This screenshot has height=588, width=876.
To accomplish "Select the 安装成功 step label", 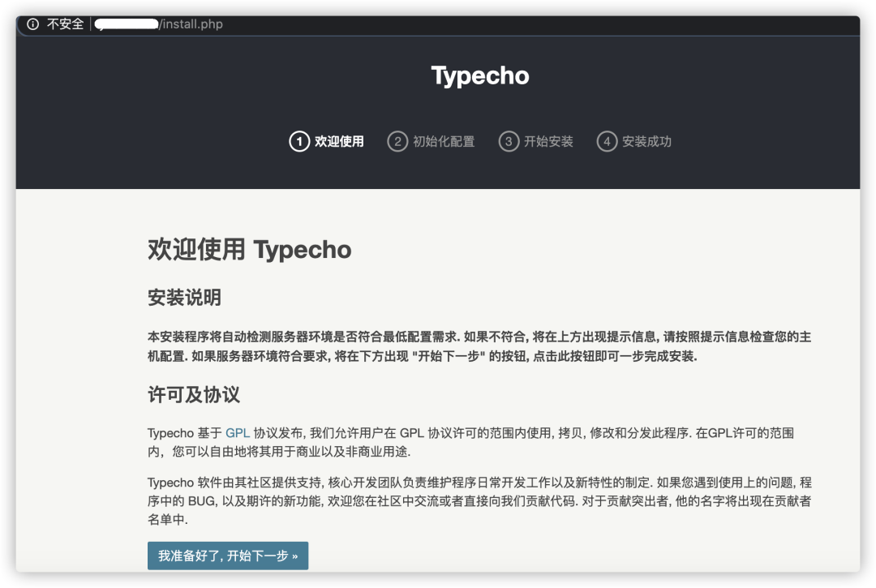I will point(647,141).
